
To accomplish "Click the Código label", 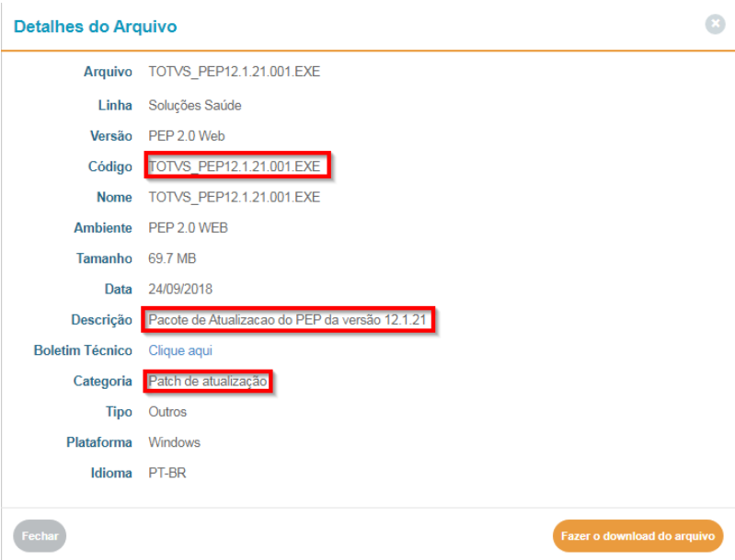I will (110, 166).
